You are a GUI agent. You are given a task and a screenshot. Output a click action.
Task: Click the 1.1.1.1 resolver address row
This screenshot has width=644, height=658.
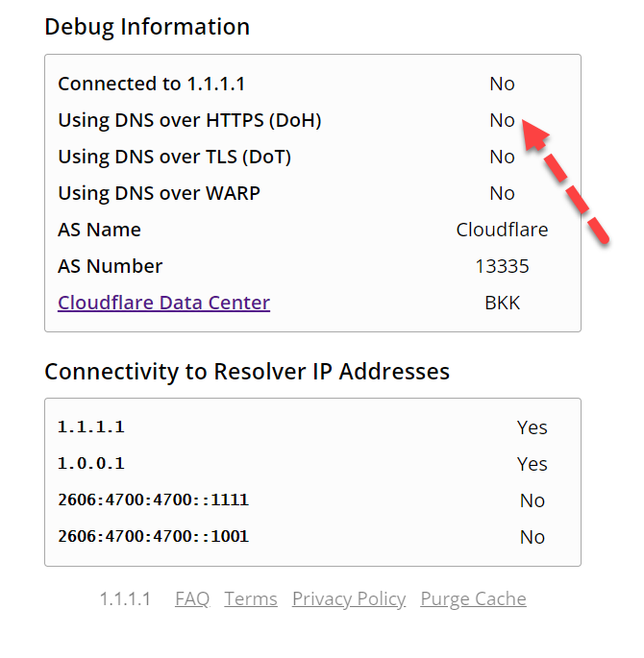coord(312,427)
